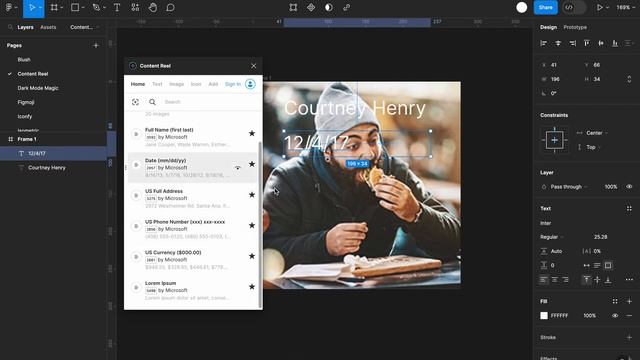
Task: Click the search icon in Layers panel
Action: click(10, 27)
